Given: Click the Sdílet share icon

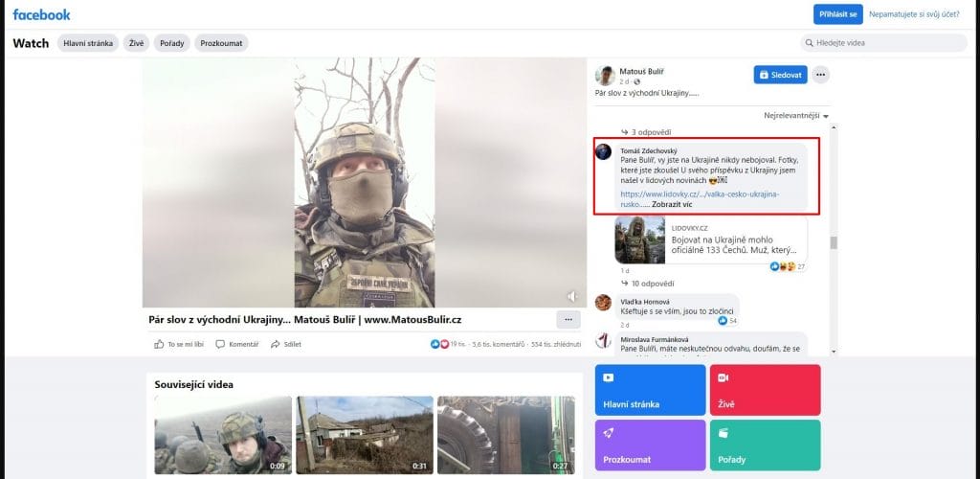Looking at the screenshot, I should 276,344.
